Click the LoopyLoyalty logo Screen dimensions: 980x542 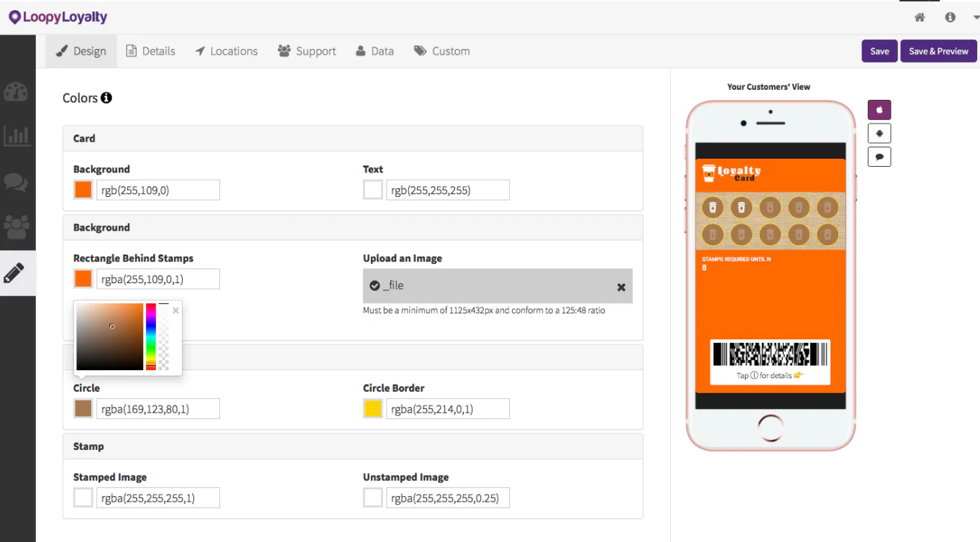click(x=58, y=17)
